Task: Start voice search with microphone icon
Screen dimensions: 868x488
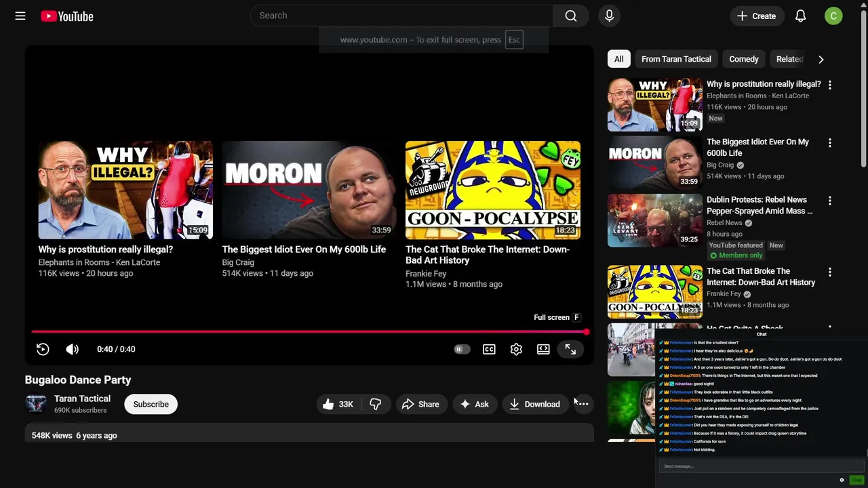Action: coord(609,16)
